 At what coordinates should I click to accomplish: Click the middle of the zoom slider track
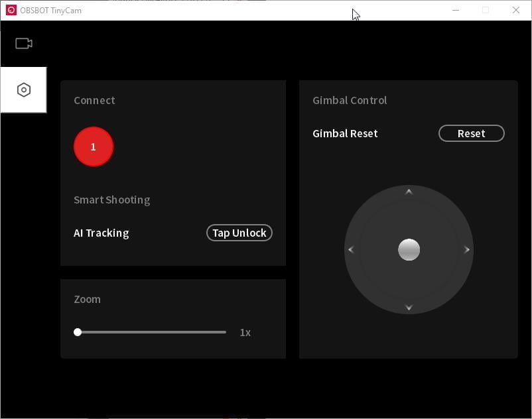click(x=152, y=332)
